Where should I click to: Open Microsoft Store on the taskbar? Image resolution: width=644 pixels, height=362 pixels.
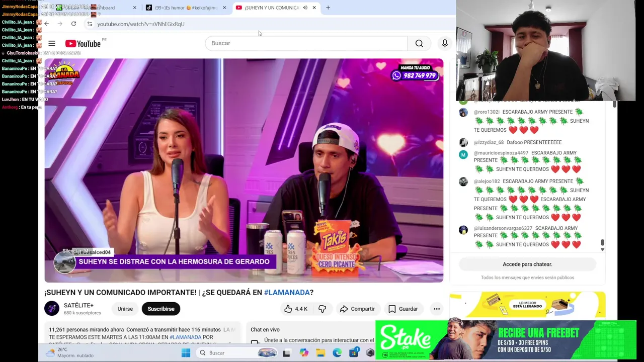pyautogui.click(x=354, y=353)
